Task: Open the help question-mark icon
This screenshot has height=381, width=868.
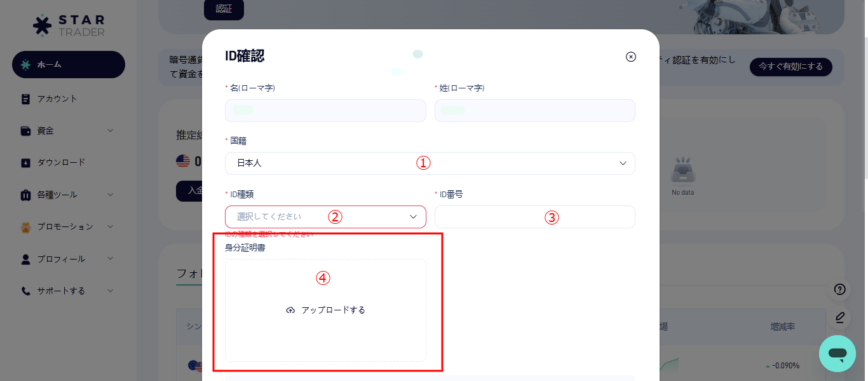Action: (x=839, y=289)
